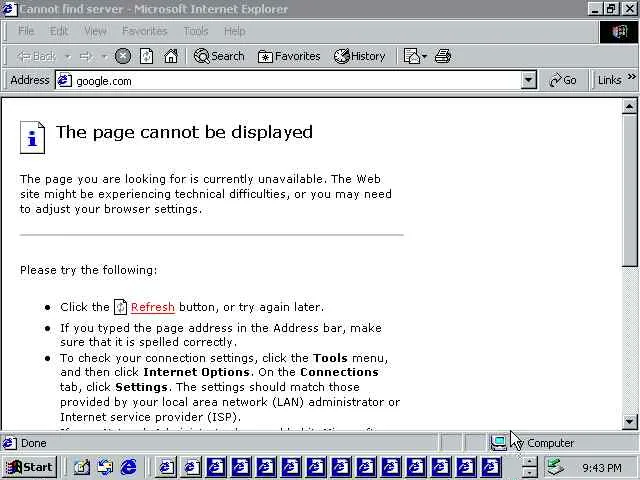Click the Back toolbar button
Image resolution: width=640 pixels, height=480 pixels.
click(37, 56)
